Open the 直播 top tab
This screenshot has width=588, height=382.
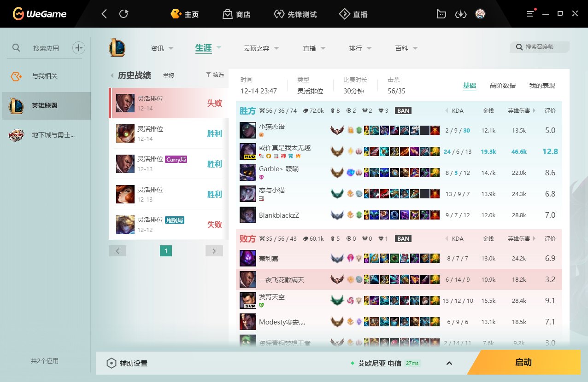tap(353, 14)
